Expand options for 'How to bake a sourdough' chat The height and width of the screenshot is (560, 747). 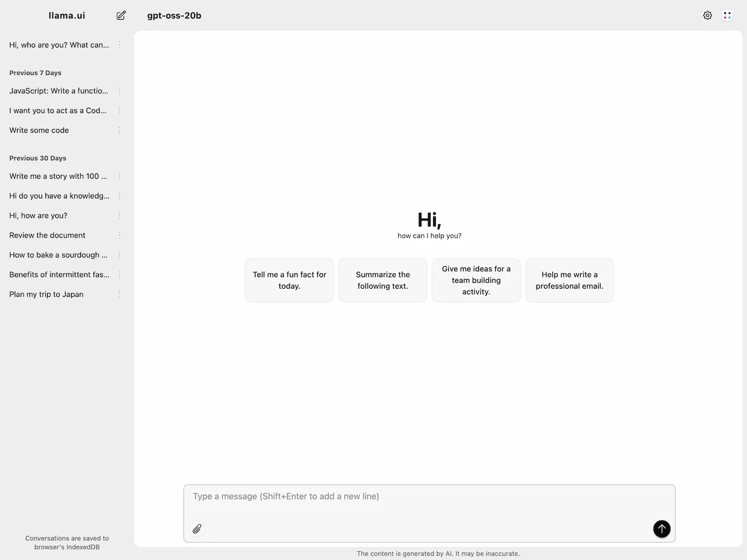pyautogui.click(x=119, y=255)
